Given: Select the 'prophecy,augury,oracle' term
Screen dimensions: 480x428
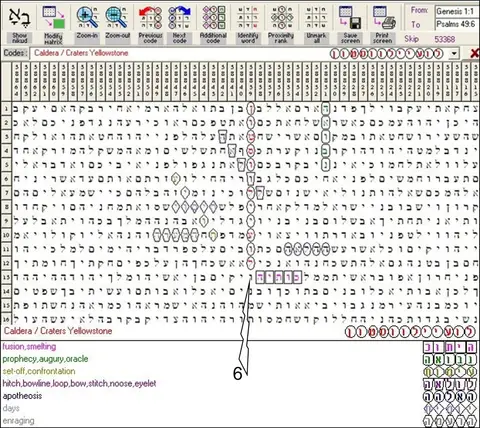Looking at the screenshot, I should click(x=45, y=359).
